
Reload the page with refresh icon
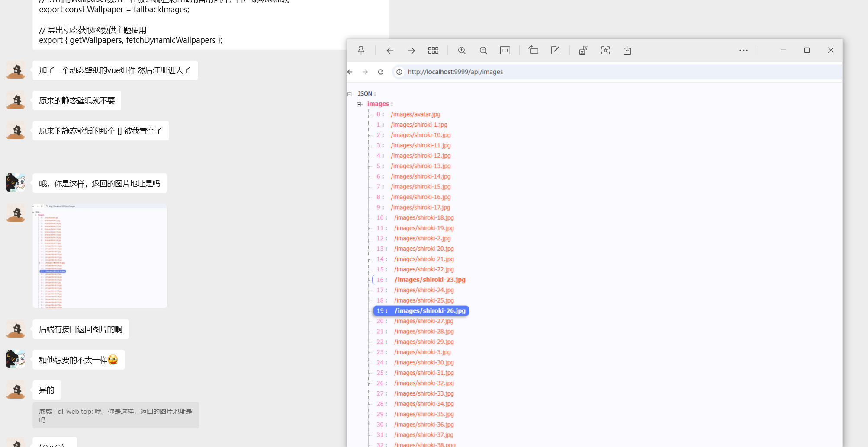[381, 72]
